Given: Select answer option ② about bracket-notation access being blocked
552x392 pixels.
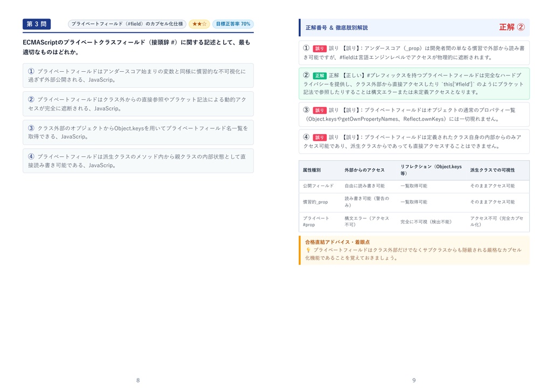Looking at the screenshot, I should point(138,104).
